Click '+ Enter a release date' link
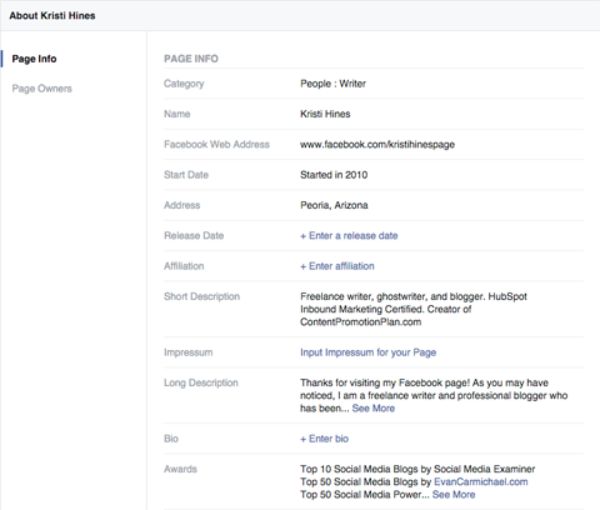600x510 pixels. coord(349,236)
